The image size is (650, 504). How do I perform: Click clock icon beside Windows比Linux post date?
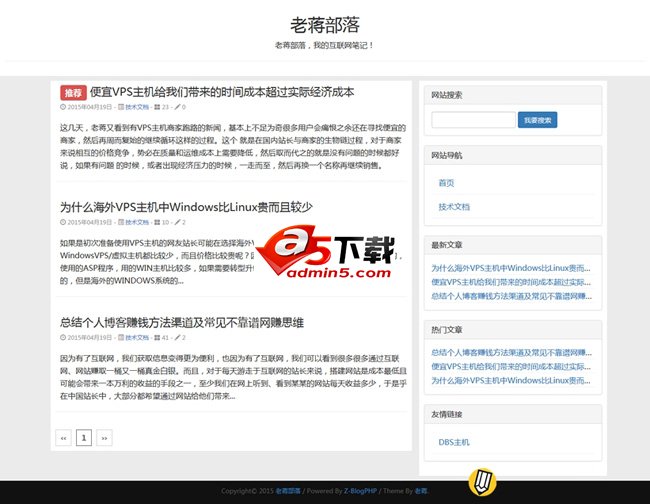click(x=63, y=222)
